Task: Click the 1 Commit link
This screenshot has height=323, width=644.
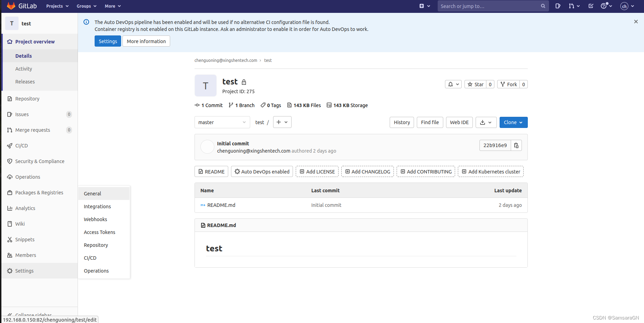Action: (209, 105)
